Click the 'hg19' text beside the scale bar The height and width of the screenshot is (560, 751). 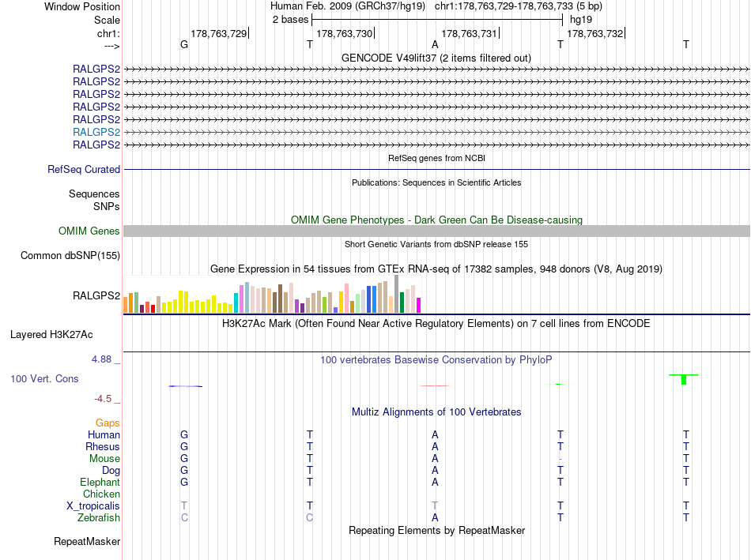tap(581, 20)
